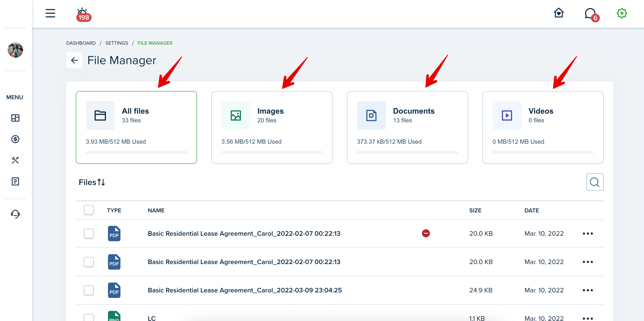Click the Images storage usage bar
Image resolution: width=644 pixels, height=321 pixels.
click(272, 152)
